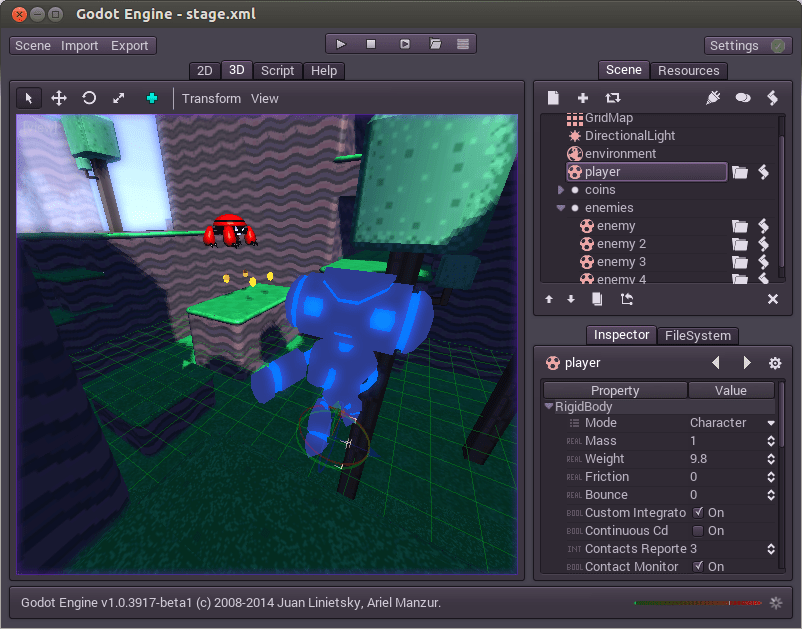Viewport: 802px width, 629px height.
Task: Select the Move tool in the 3D viewport
Action: pos(58,98)
